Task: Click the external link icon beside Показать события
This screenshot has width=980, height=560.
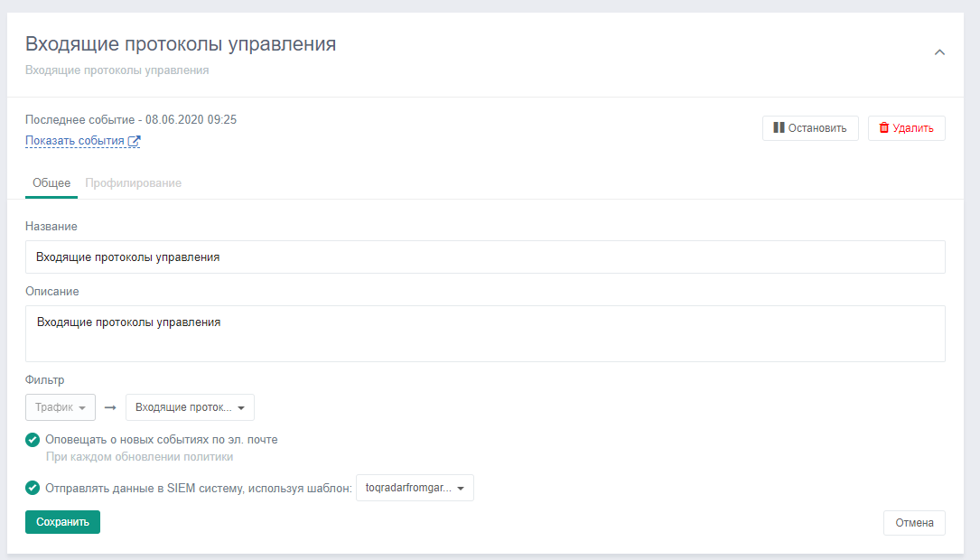Action: point(135,141)
